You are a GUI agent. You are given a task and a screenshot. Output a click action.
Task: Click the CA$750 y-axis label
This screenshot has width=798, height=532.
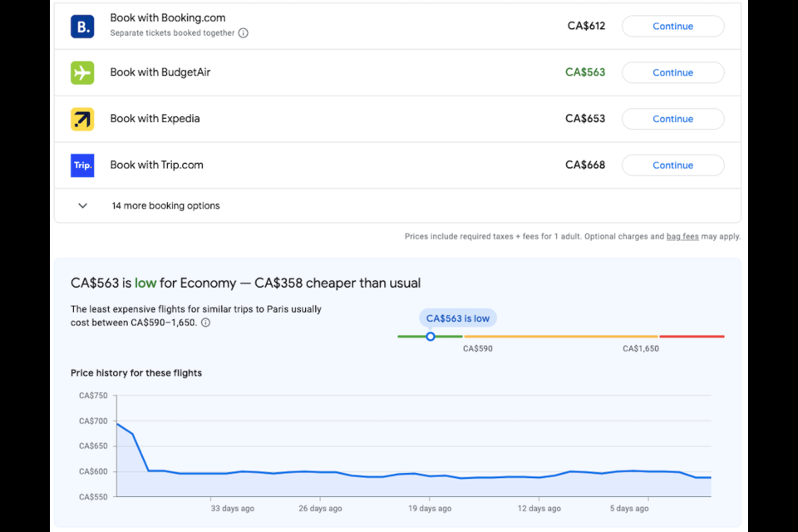[x=93, y=396]
